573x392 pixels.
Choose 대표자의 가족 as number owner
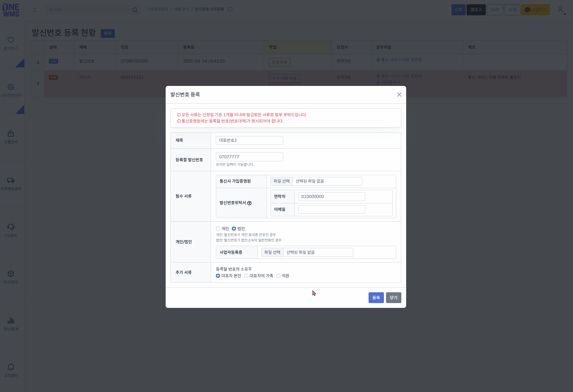[x=246, y=276]
